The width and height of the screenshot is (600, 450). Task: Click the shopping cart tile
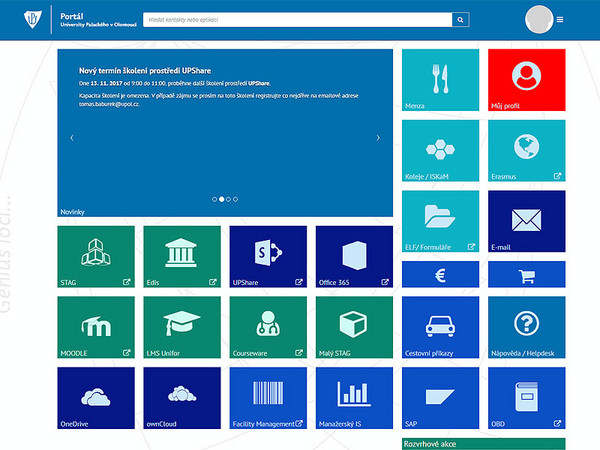pos(526,277)
